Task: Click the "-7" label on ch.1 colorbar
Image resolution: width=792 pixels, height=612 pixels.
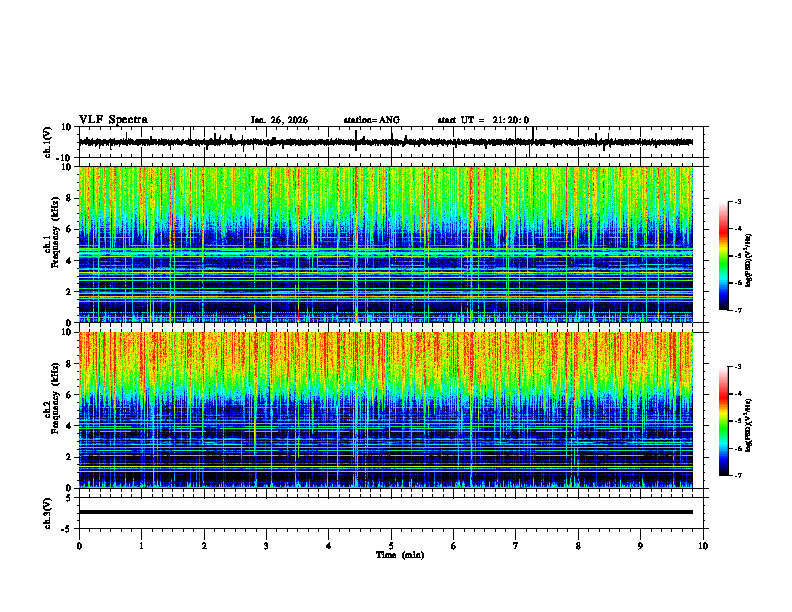Action: (x=738, y=310)
